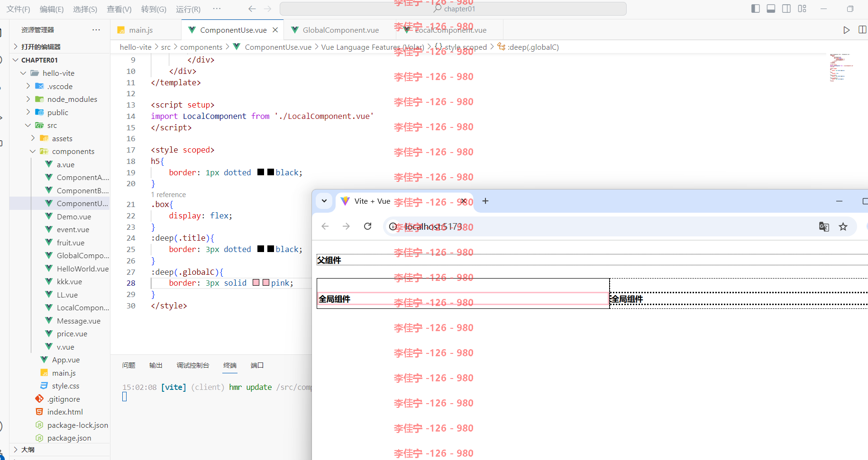
Task: Open the Run (运行) menu
Action: click(188, 9)
